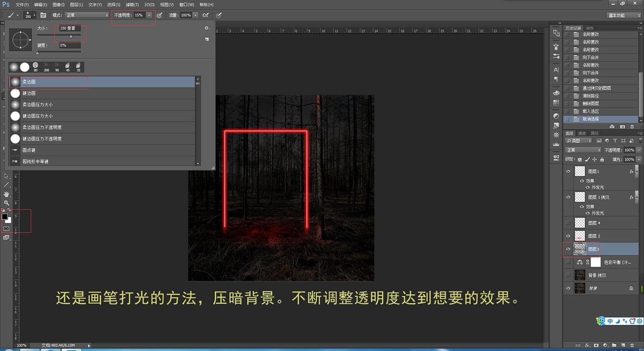Link layers chain icon
644x351 pixels.
(578, 345)
